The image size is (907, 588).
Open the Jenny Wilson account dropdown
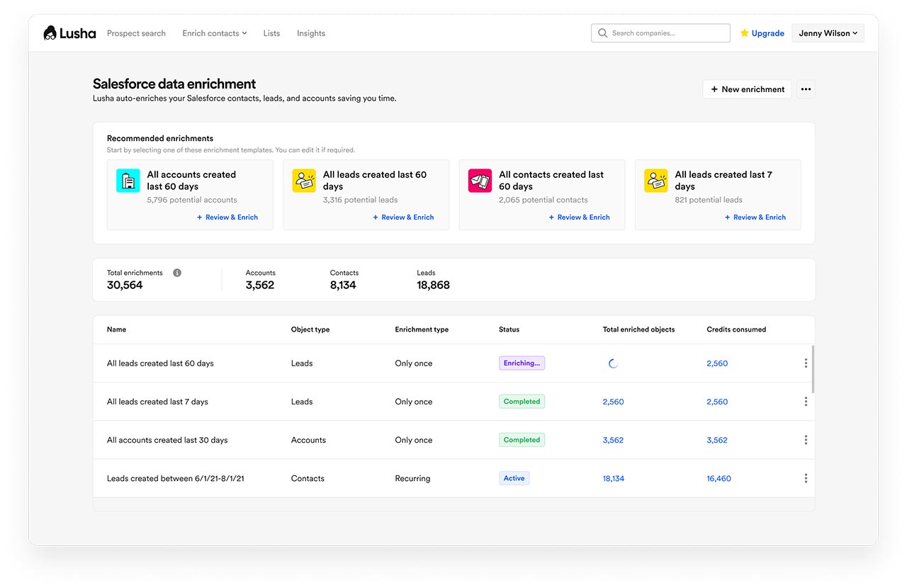pos(828,33)
